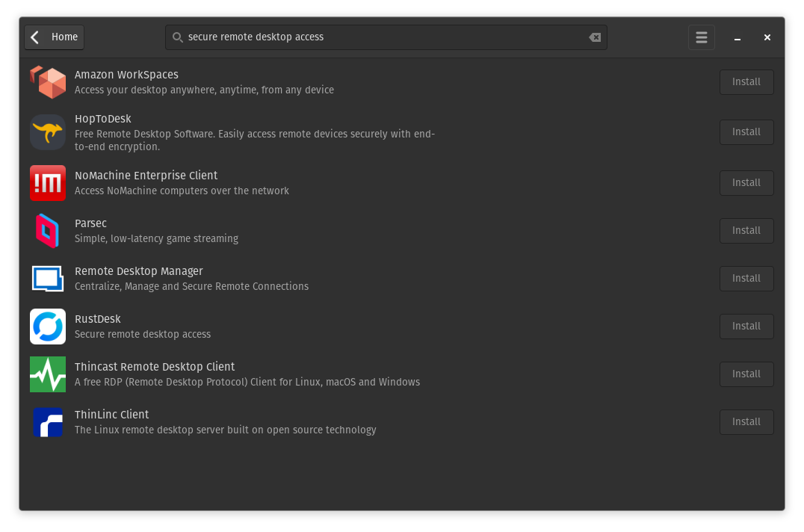Screen dimensions: 804x532
Task: Select description 'Access your desktop anywhere, anytime, from any device'
Action: (204, 90)
